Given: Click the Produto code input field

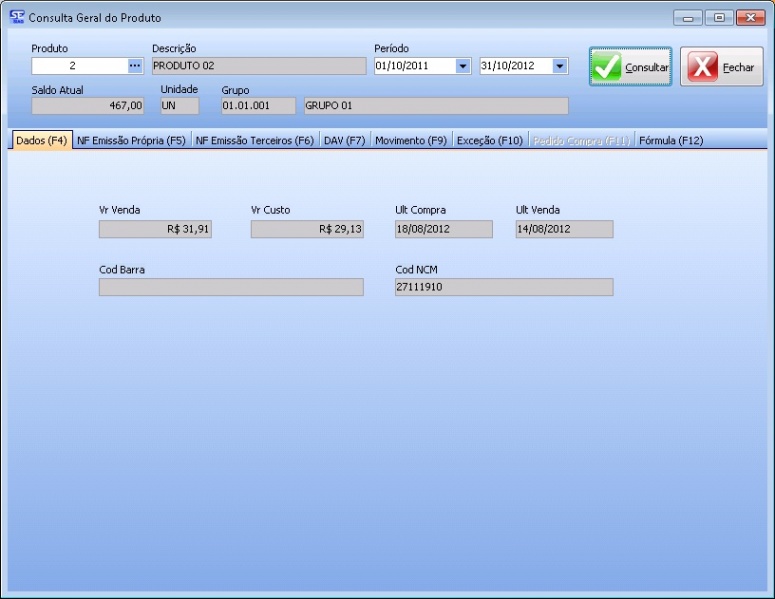Looking at the screenshot, I should click(78, 66).
